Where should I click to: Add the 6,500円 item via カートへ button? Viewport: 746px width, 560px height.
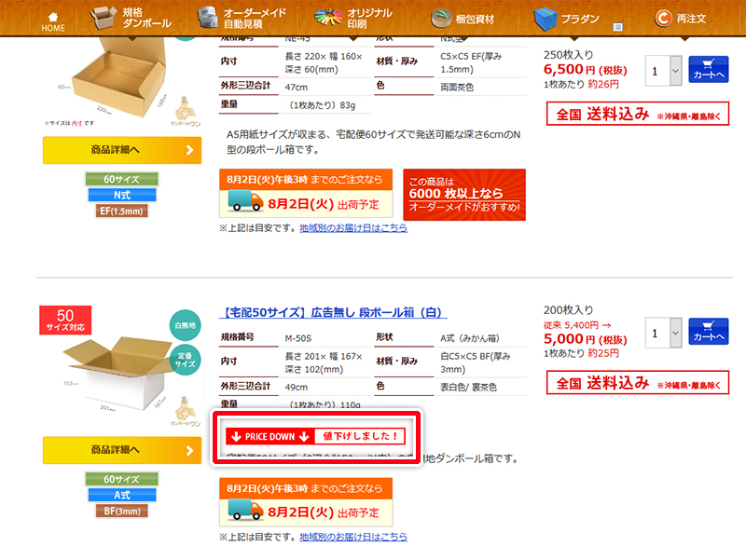pyautogui.click(x=708, y=69)
